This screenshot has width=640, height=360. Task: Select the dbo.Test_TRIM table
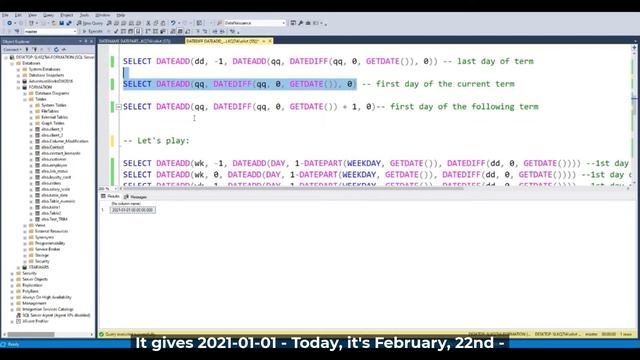pos(54,219)
